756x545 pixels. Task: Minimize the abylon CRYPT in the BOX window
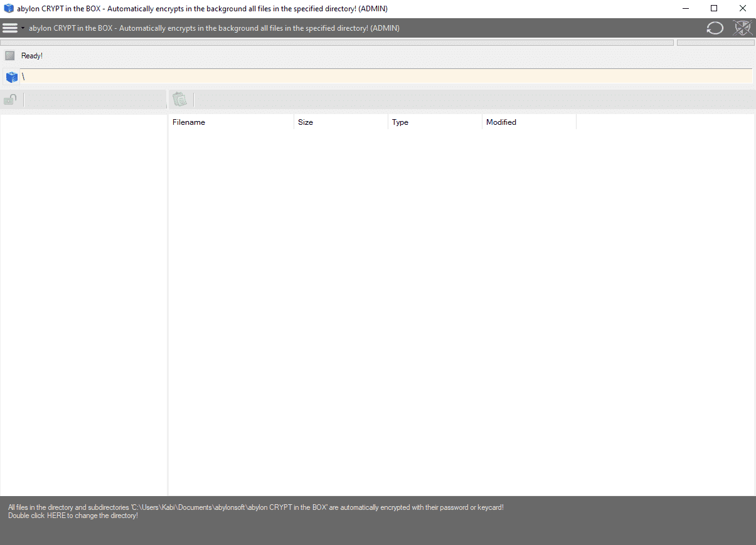(x=685, y=9)
